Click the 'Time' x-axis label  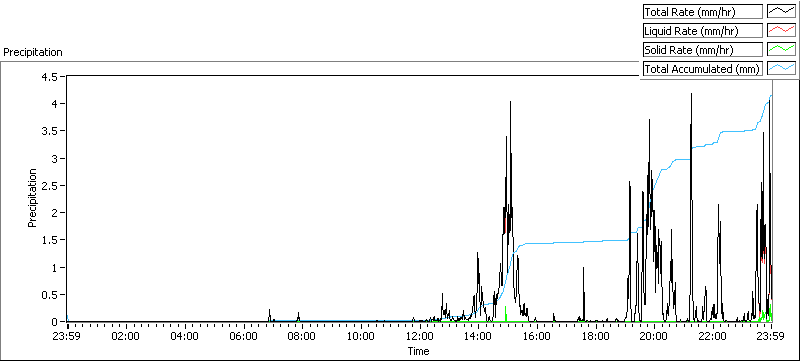[418, 351]
